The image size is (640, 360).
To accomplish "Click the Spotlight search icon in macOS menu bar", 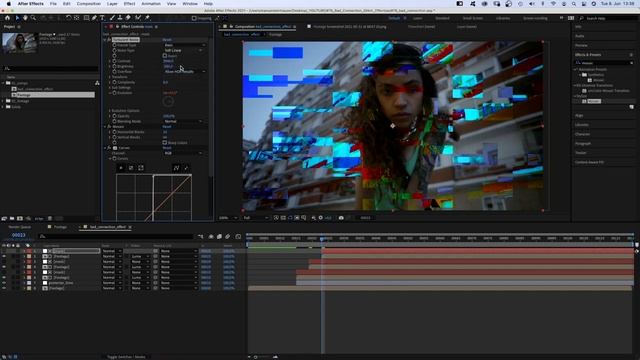I will pyautogui.click(x=574, y=4).
